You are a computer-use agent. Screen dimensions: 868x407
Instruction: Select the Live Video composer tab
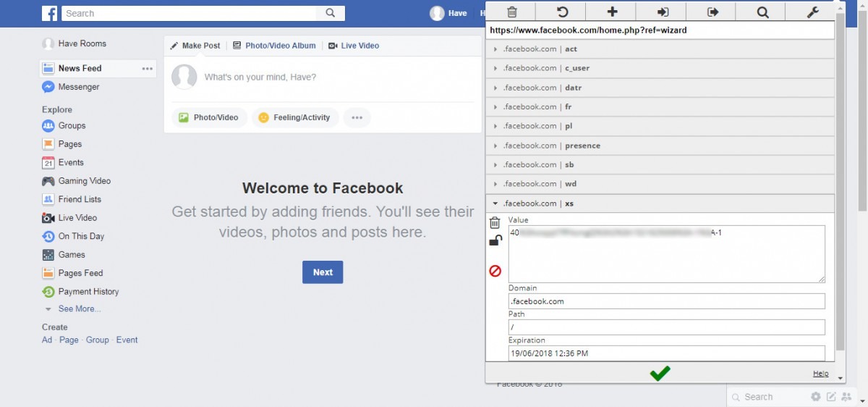[x=354, y=46]
